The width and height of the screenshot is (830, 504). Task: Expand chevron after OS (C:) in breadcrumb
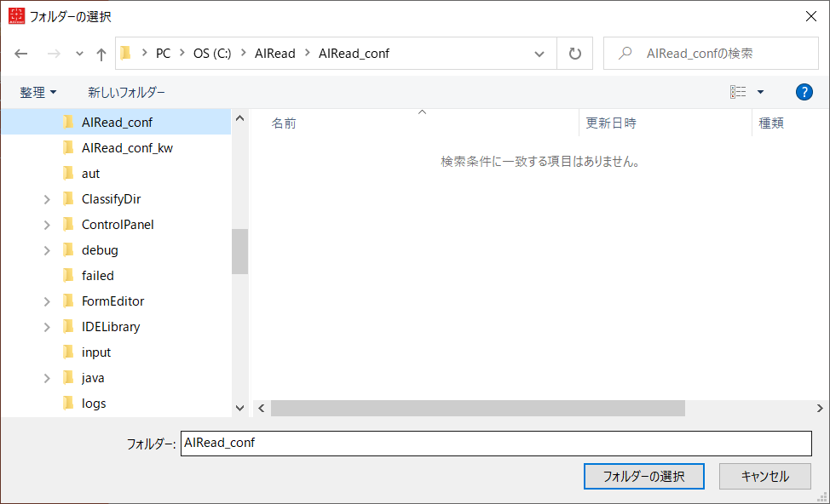coord(244,53)
